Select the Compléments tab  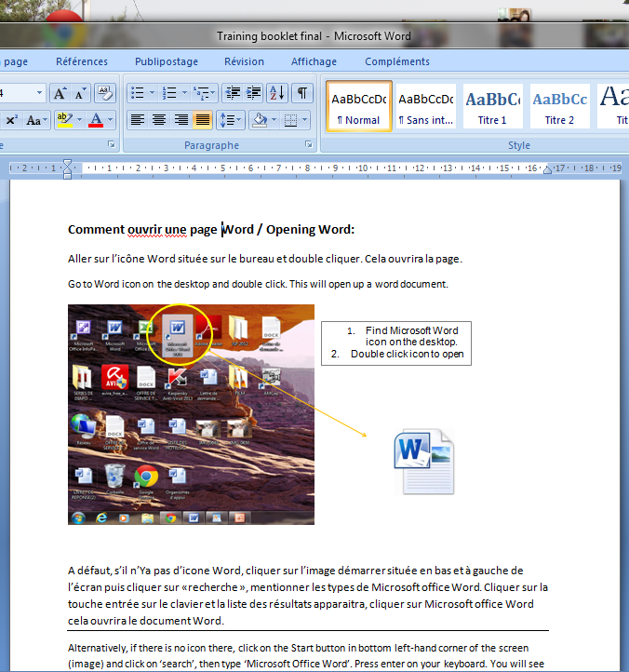397,61
